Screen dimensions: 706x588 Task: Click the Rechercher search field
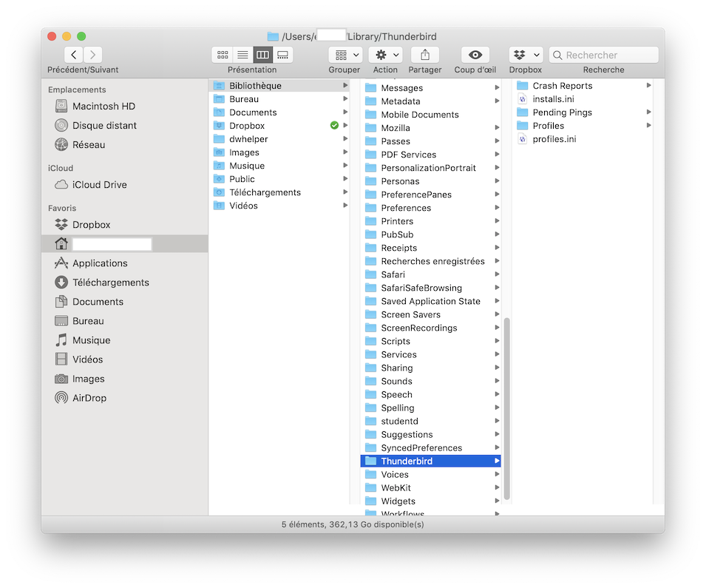click(604, 55)
